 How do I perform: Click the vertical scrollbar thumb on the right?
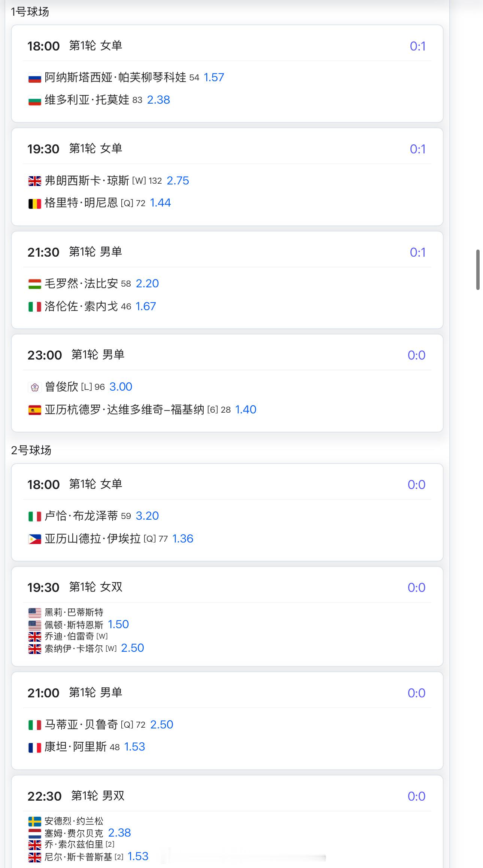click(x=478, y=269)
